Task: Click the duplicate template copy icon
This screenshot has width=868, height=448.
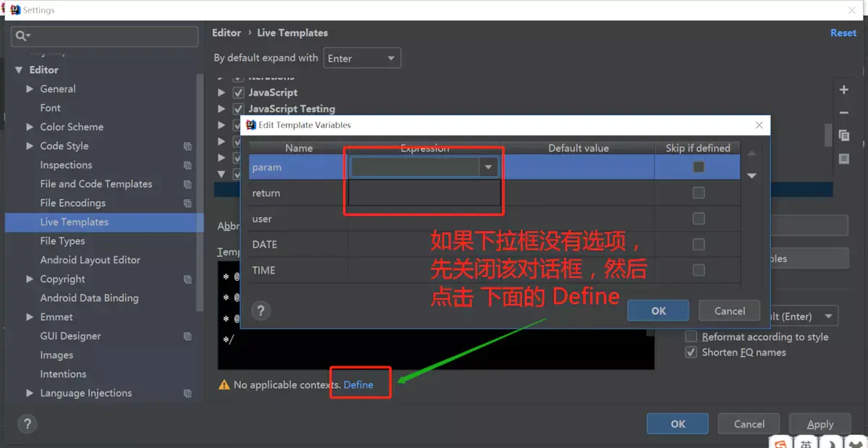Action: [843, 135]
